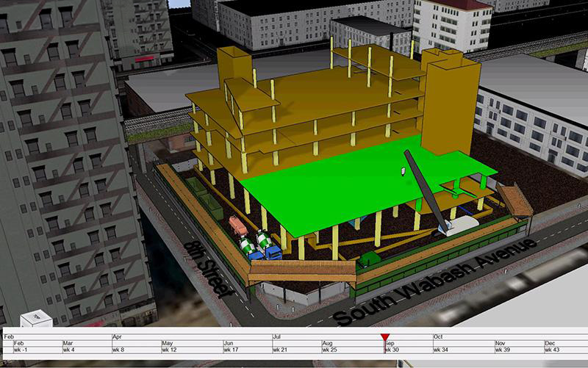Select 'wk 34' on the timeline
The image size is (588, 368).
pyautogui.click(x=440, y=350)
